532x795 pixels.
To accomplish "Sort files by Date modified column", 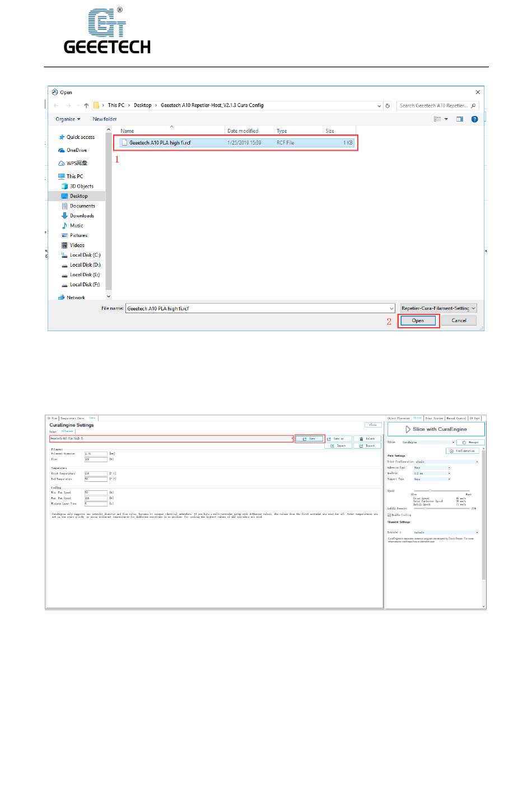I will click(243, 131).
